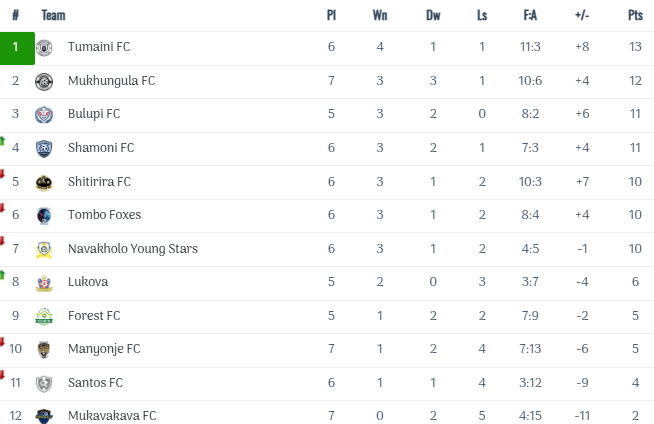Open the Mukavakava FC club logo
Image resolution: width=654 pixels, height=424 pixels.
coord(44,416)
